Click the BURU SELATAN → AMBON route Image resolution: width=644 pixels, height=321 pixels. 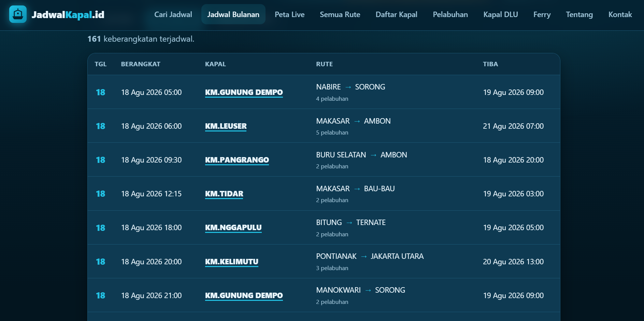point(361,155)
